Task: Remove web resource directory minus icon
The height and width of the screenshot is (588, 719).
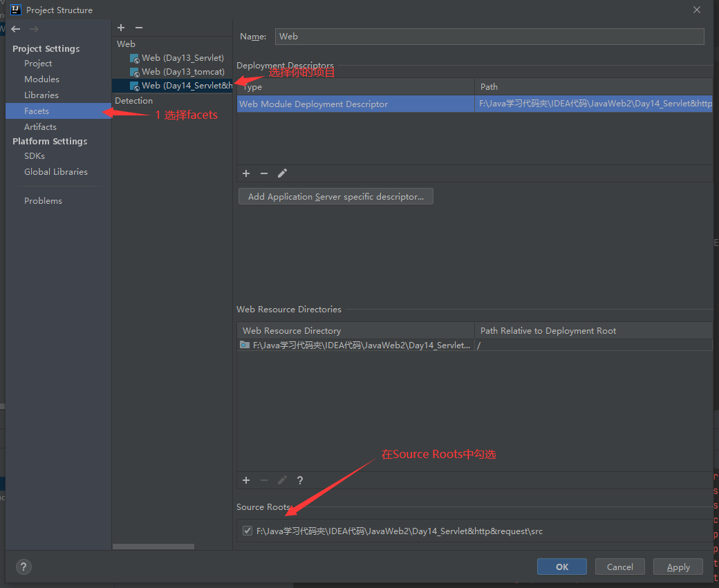Action: point(264,480)
